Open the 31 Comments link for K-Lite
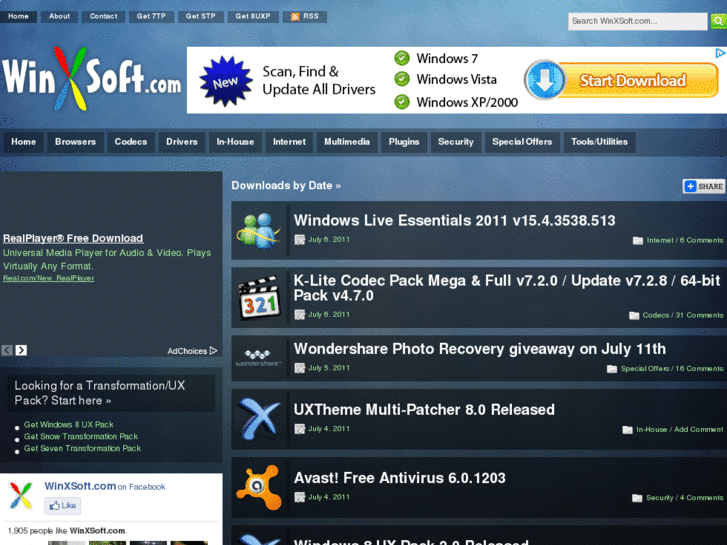727x545 pixels. [699, 315]
